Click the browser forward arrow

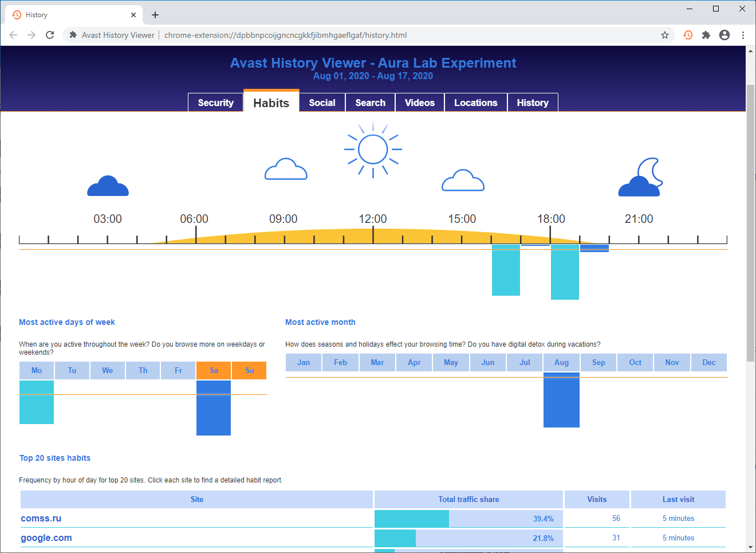31,35
